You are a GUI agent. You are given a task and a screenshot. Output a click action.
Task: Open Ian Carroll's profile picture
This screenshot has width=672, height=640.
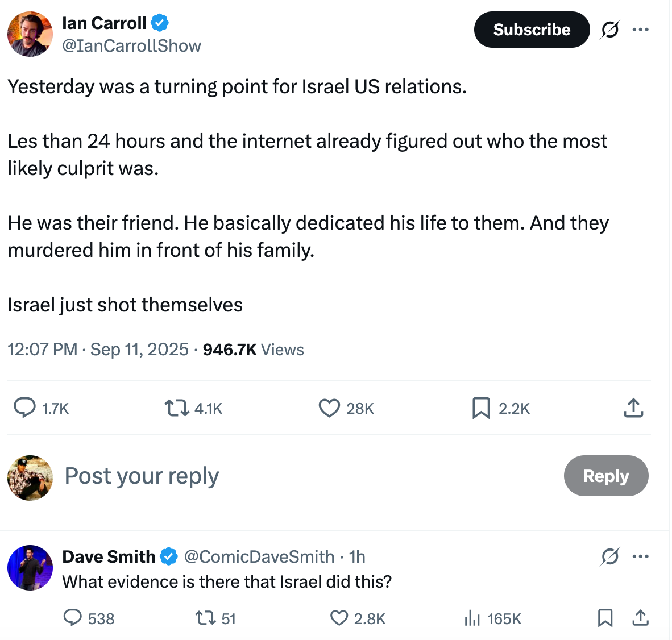(30, 34)
